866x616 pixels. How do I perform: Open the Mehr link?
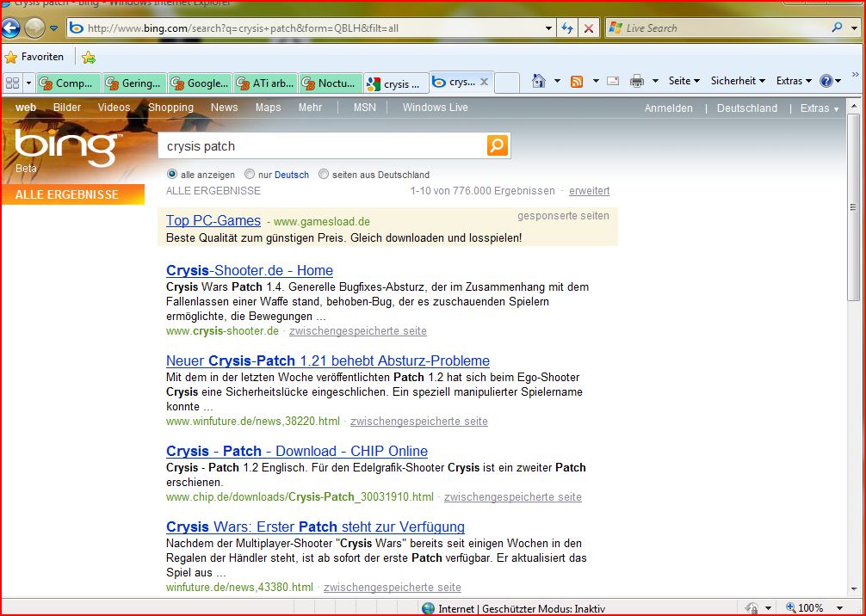click(x=310, y=108)
